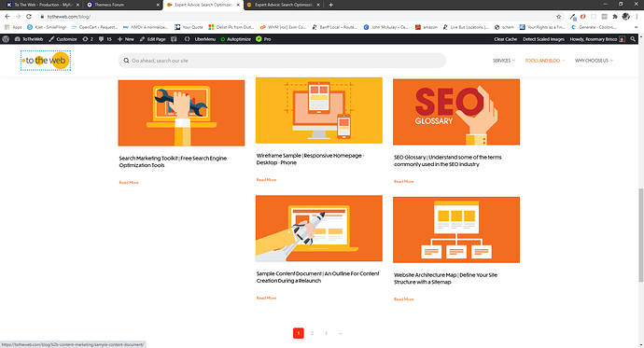Click the Website Architecture Map article title
The height and width of the screenshot is (348, 644).
point(445,278)
